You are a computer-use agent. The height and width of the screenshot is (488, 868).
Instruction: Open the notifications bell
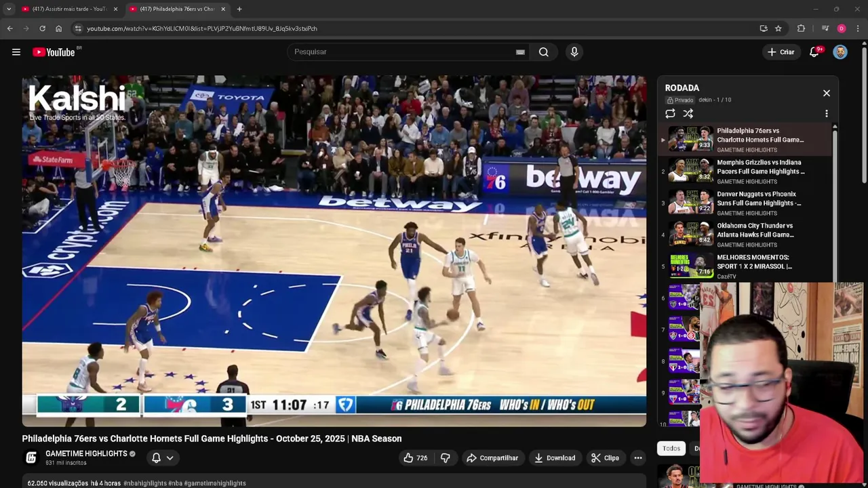pos(814,52)
